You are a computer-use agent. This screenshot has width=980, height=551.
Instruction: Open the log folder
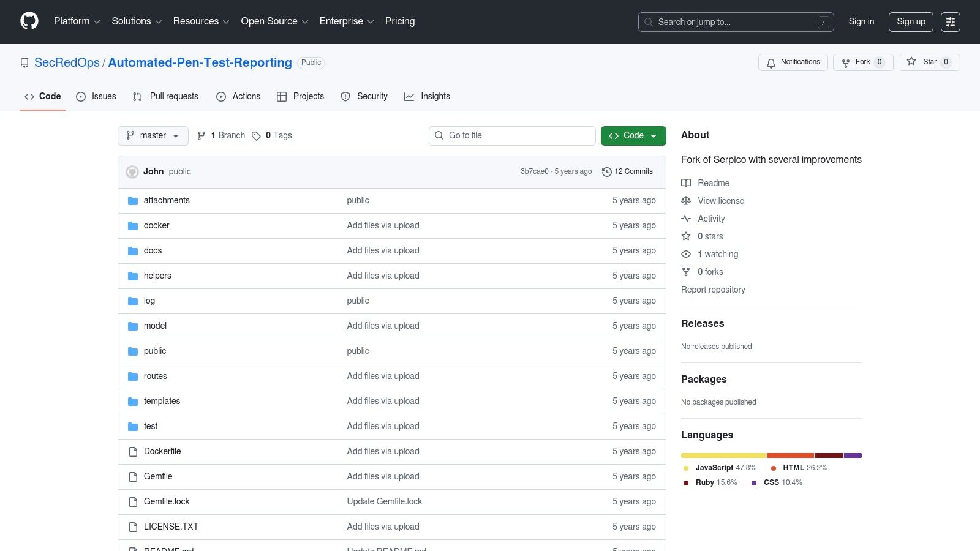point(149,301)
